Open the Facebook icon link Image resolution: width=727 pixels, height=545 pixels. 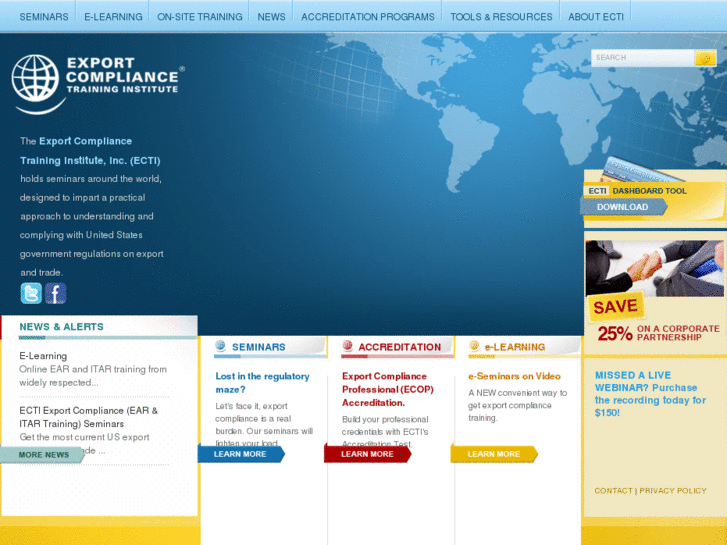(56, 293)
